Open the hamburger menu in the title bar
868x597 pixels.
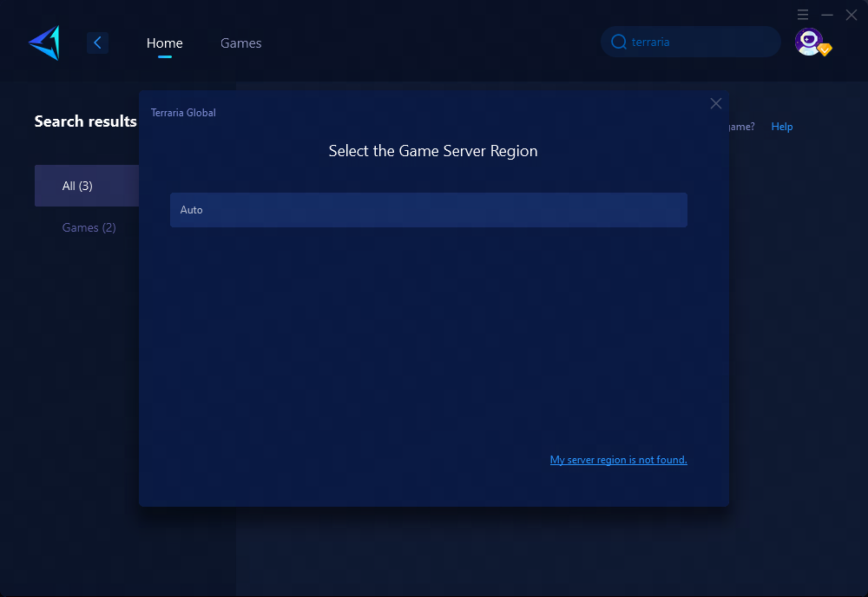click(x=803, y=15)
